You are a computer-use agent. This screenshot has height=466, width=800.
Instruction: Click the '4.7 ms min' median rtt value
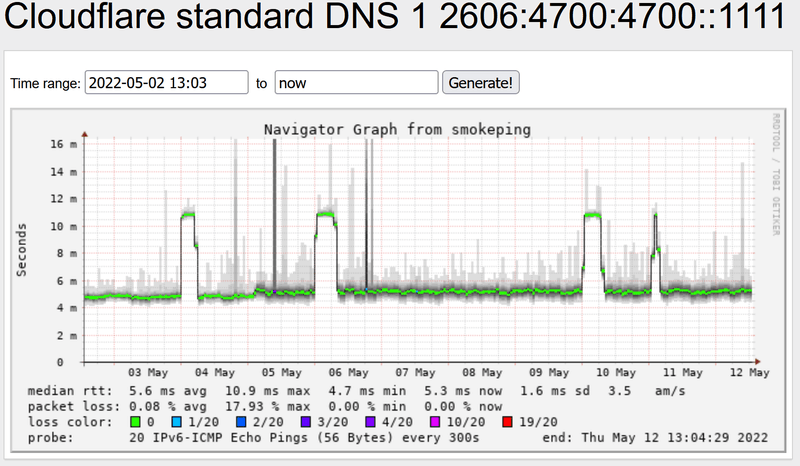tap(367, 391)
